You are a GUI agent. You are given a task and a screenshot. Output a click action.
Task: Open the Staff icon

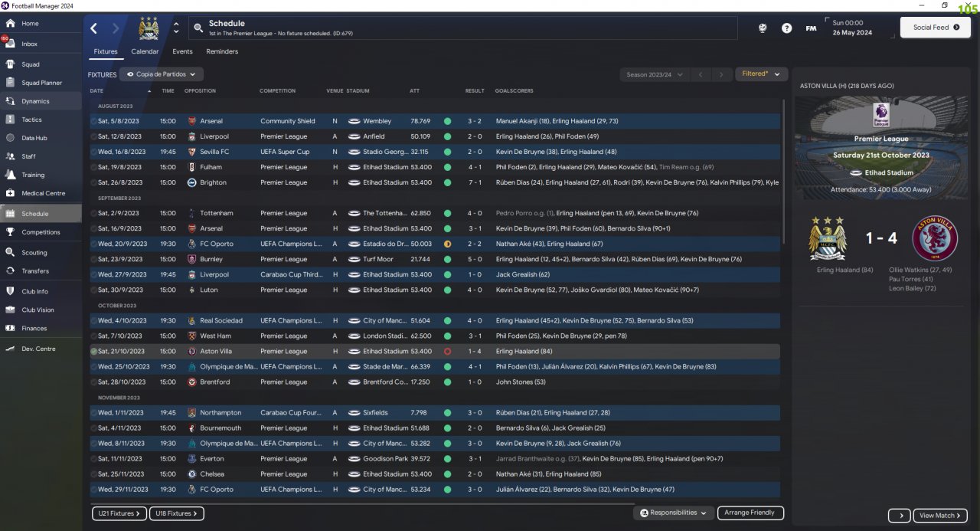(x=10, y=156)
